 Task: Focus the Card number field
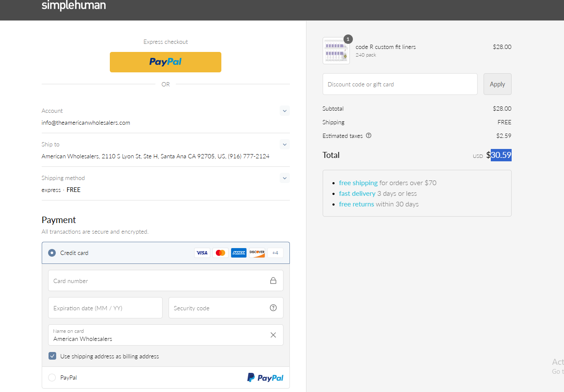(x=166, y=280)
